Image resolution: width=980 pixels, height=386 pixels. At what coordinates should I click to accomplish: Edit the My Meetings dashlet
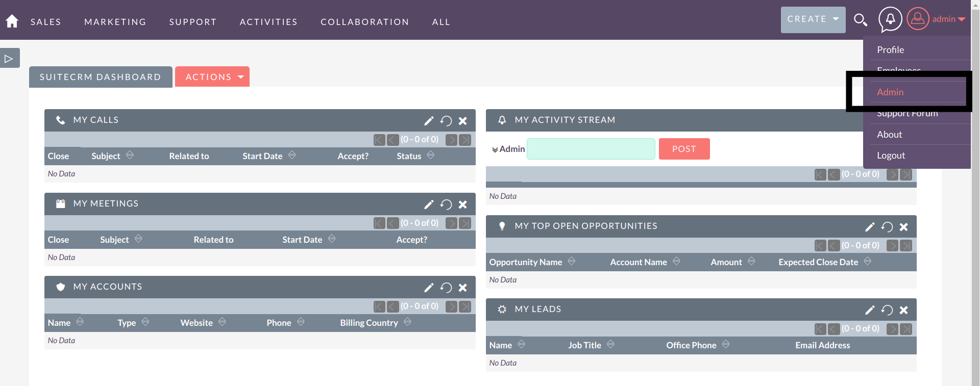[429, 204]
